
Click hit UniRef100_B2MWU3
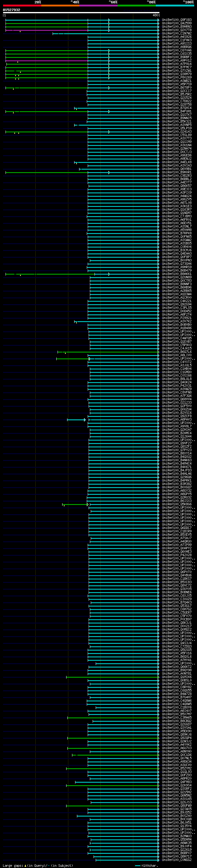(x=177, y=836)
